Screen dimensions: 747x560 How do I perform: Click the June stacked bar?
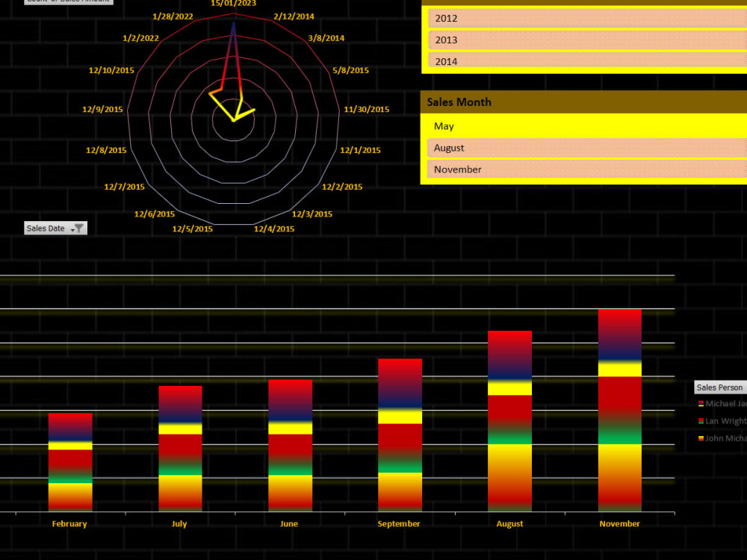click(x=290, y=446)
